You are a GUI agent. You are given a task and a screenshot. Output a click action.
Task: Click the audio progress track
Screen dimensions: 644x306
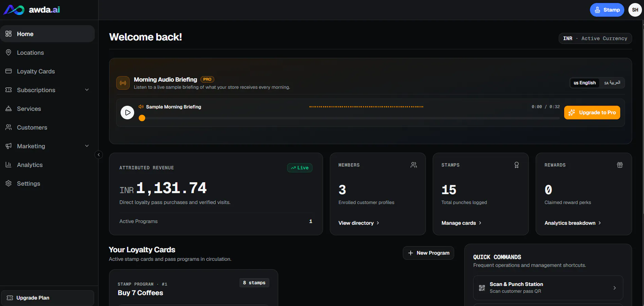pos(349,118)
